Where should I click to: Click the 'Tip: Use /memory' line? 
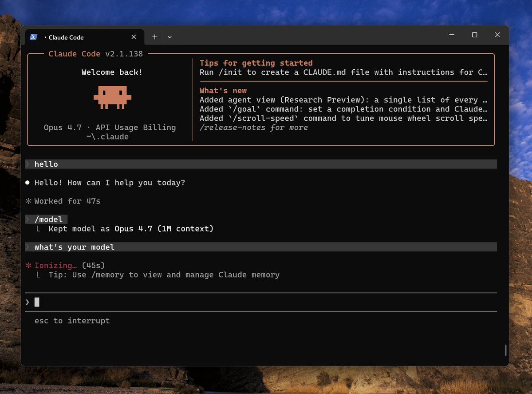tap(164, 275)
